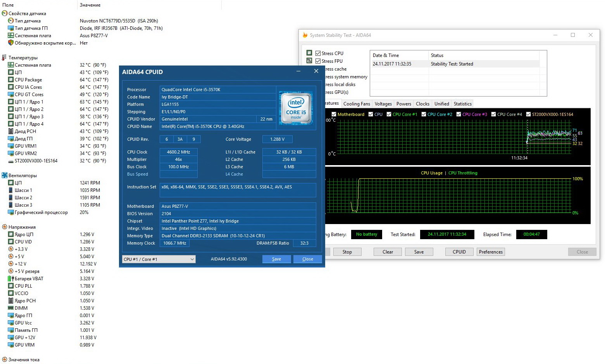This screenshot has width=605, height=364.
Task: Select the Statistics tab
Action: click(x=463, y=104)
